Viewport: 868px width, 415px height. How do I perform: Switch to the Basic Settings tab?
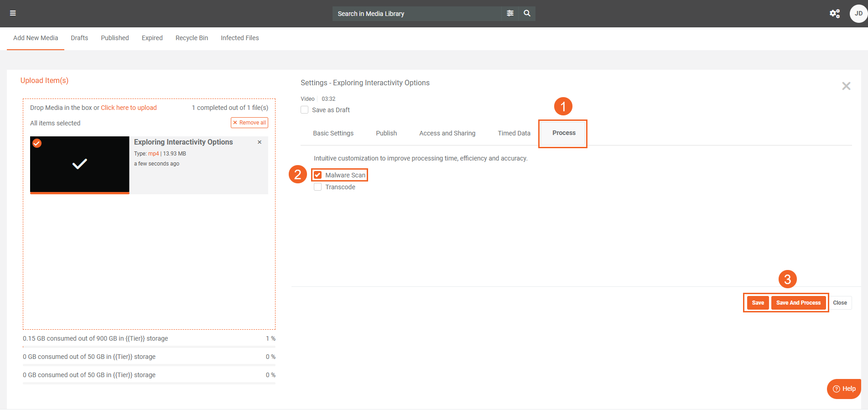(x=333, y=133)
